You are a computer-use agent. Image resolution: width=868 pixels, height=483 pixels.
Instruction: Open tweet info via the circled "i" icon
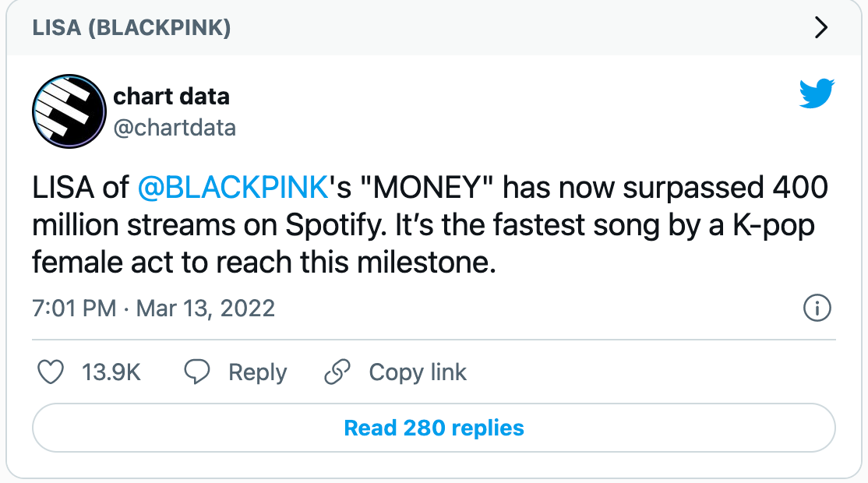pyautogui.click(x=816, y=308)
